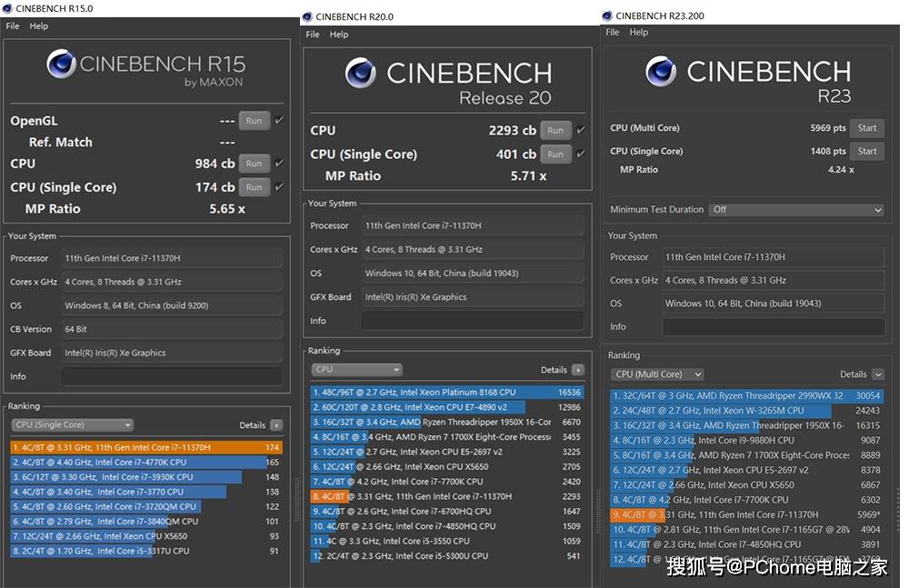Click the R20 GFX Board Iris Xe Graphics field

473,297
